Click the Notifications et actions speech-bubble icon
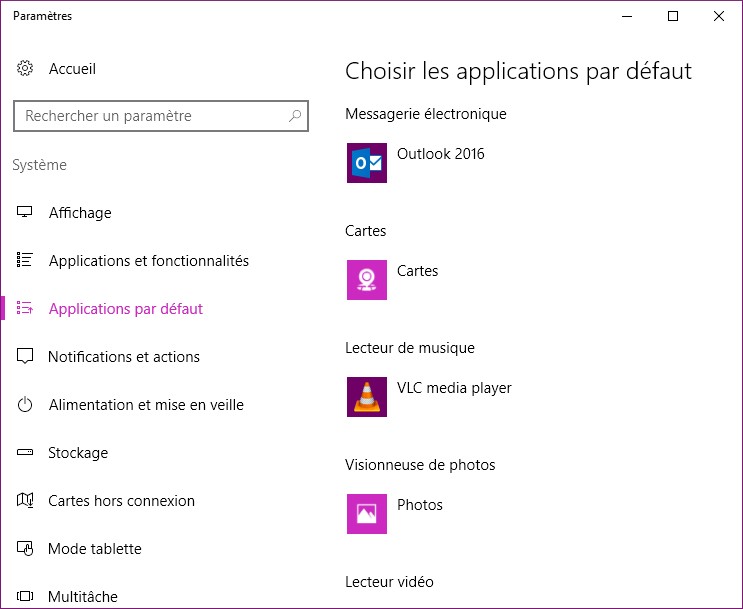This screenshot has height=609, width=743. [26, 357]
